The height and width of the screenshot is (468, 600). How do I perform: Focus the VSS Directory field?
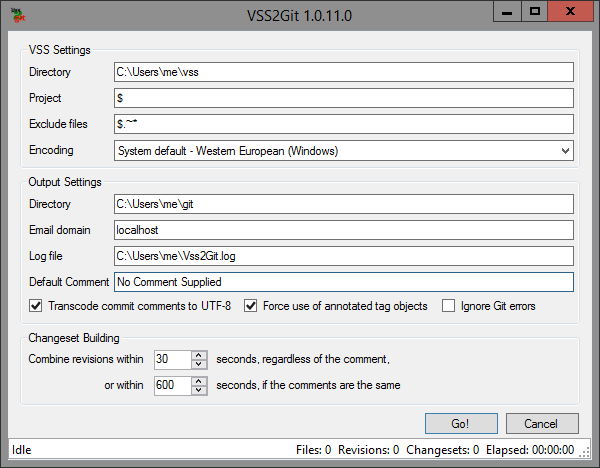pos(343,72)
